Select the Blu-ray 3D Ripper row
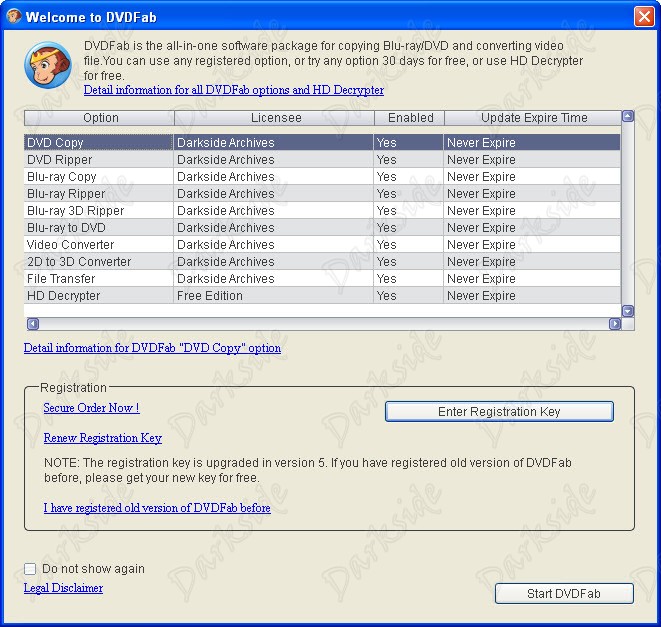The width and height of the screenshot is (661, 627). click(x=322, y=210)
